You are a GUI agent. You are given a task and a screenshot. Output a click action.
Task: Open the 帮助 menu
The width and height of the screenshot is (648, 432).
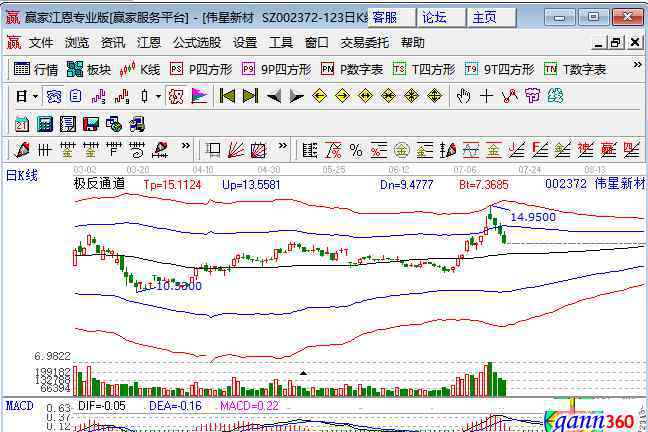pos(412,43)
